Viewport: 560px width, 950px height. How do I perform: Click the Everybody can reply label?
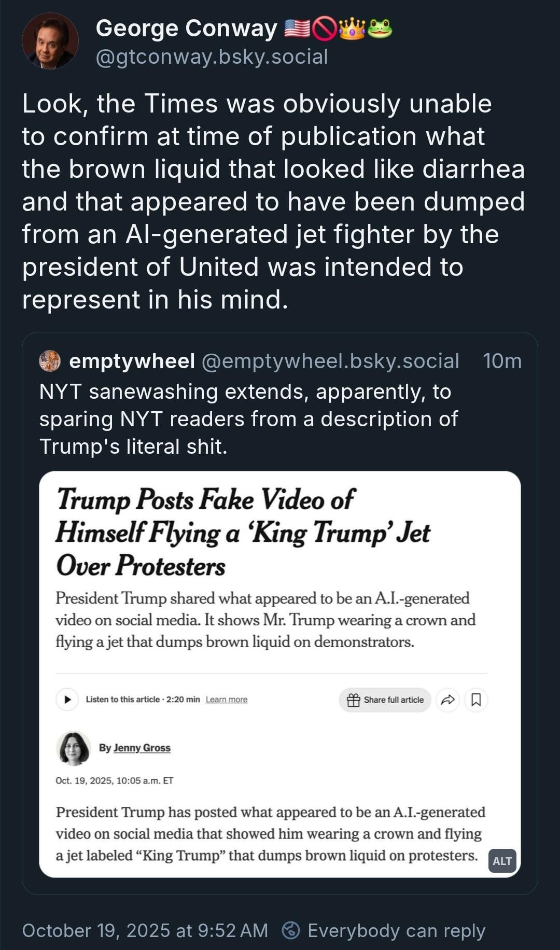click(x=396, y=930)
